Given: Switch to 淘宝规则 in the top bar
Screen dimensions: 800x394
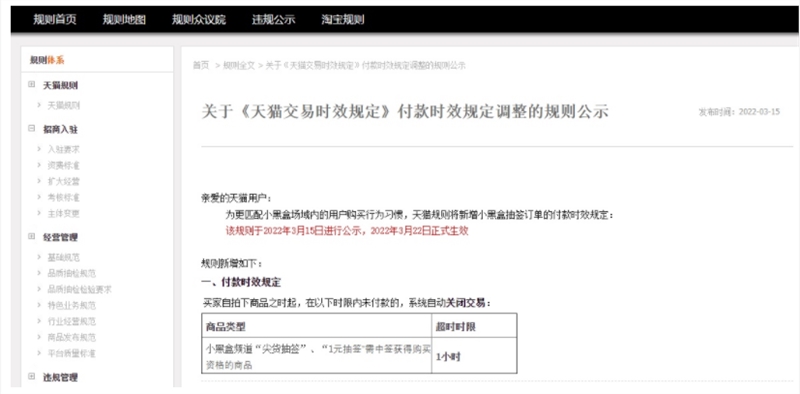Looking at the screenshot, I should [x=343, y=19].
